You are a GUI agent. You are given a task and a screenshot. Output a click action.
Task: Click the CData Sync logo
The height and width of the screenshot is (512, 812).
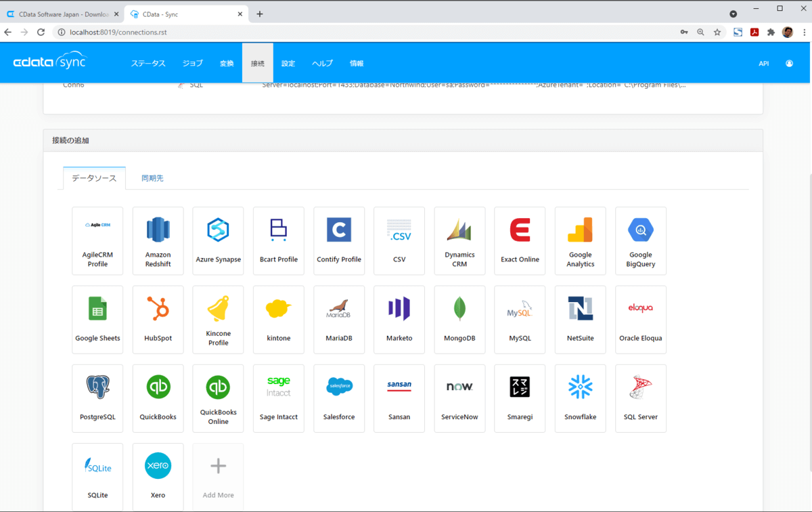tap(50, 62)
